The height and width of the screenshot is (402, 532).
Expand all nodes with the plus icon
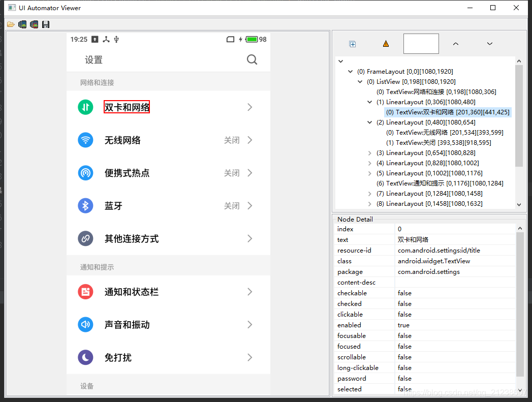click(x=353, y=44)
